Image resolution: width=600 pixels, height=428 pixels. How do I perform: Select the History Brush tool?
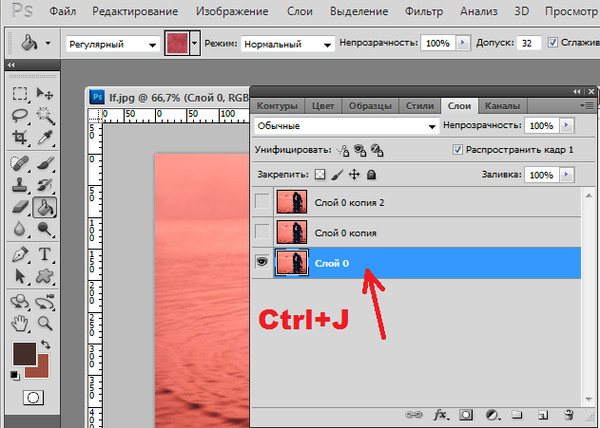(x=45, y=186)
